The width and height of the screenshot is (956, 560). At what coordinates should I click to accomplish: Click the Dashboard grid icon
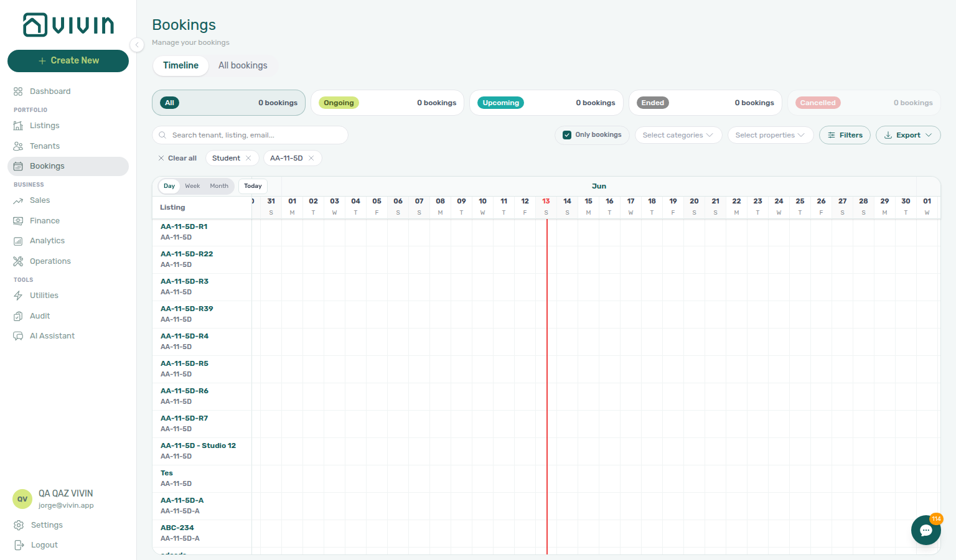point(18,91)
